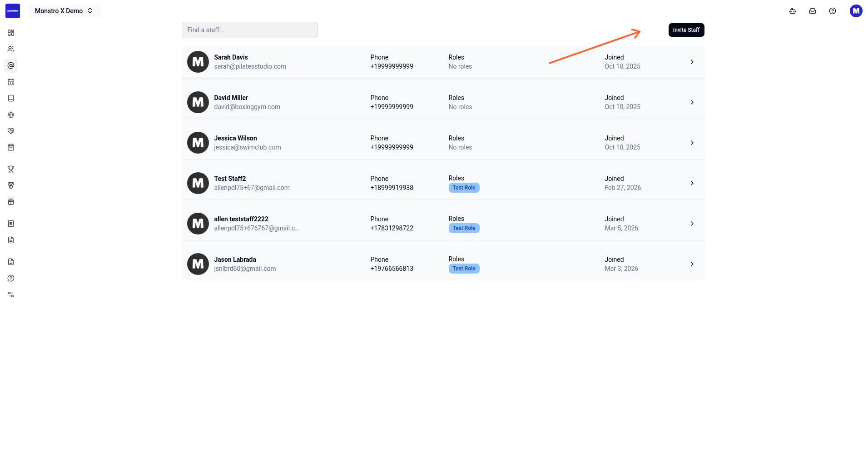
Task: Click the name allen teststaff2222
Action: click(x=241, y=219)
